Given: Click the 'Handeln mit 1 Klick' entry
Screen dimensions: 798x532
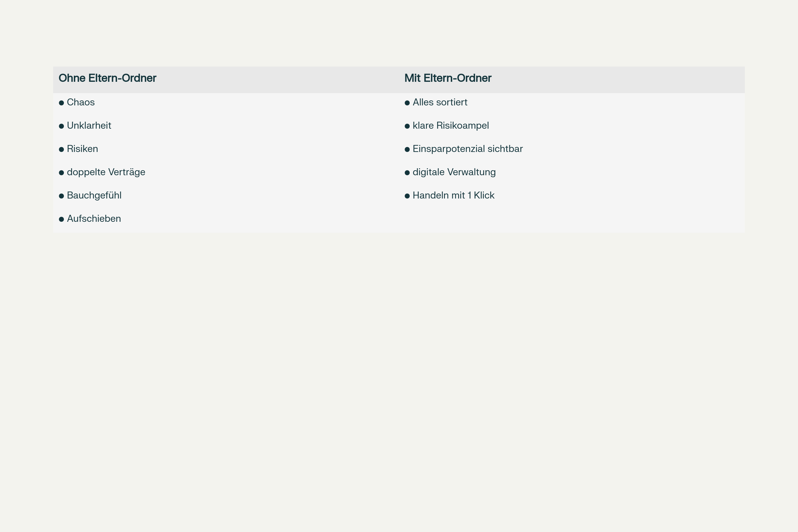Looking at the screenshot, I should click(453, 196).
